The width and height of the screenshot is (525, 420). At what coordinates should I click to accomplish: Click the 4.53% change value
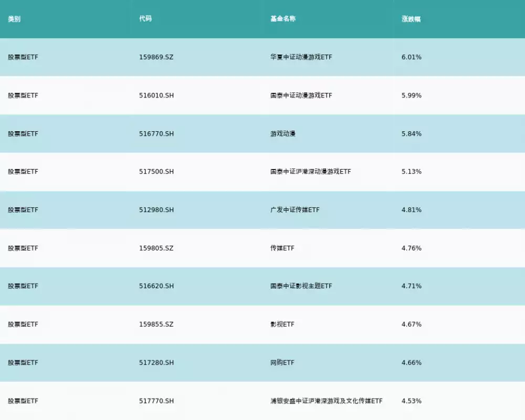tap(412, 401)
